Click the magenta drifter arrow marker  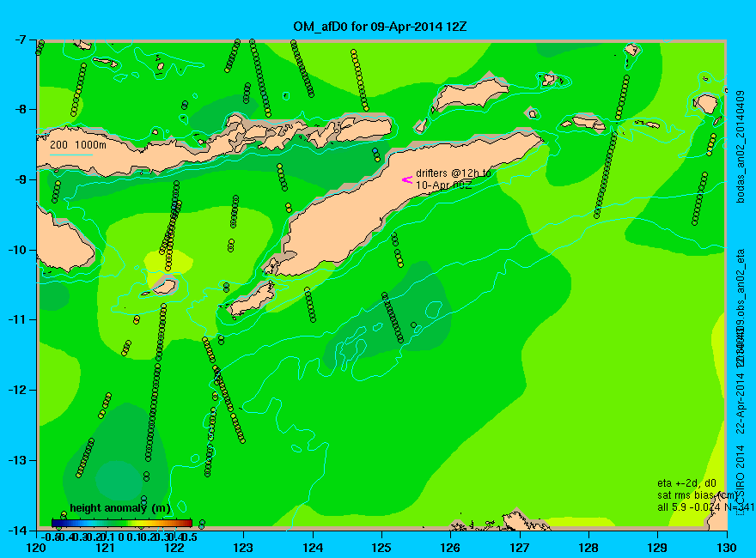pos(407,179)
